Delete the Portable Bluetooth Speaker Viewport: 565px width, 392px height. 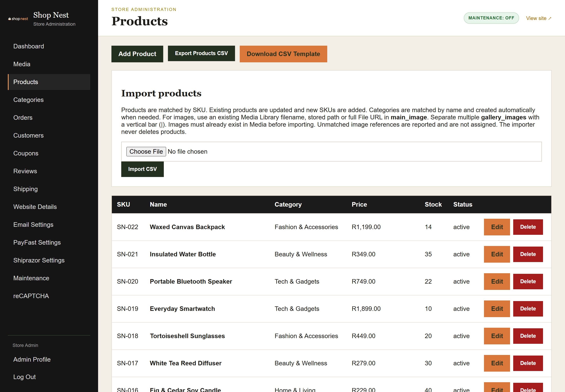click(x=528, y=281)
